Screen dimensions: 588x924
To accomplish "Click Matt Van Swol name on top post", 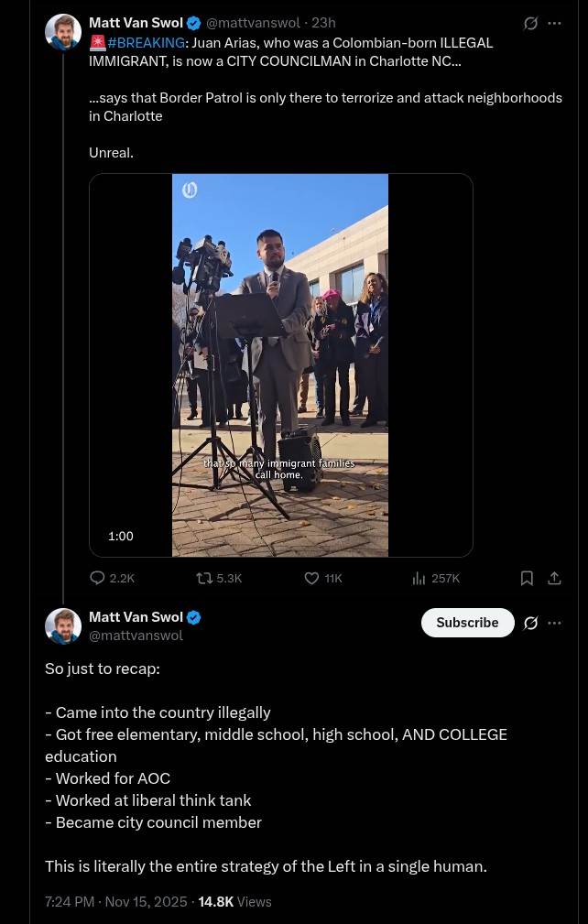I will pos(136,23).
